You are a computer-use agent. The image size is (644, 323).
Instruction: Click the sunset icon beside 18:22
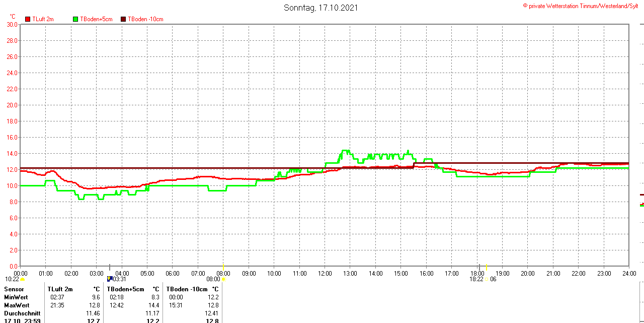pos(487,279)
